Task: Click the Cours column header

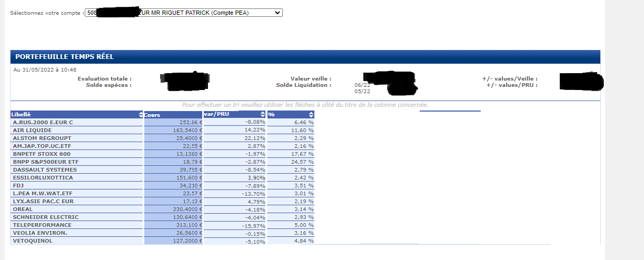Action: (x=173, y=115)
